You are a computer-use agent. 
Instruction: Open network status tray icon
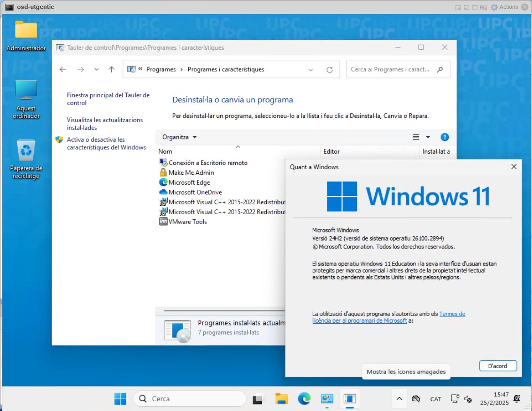pyautogui.click(x=455, y=399)
